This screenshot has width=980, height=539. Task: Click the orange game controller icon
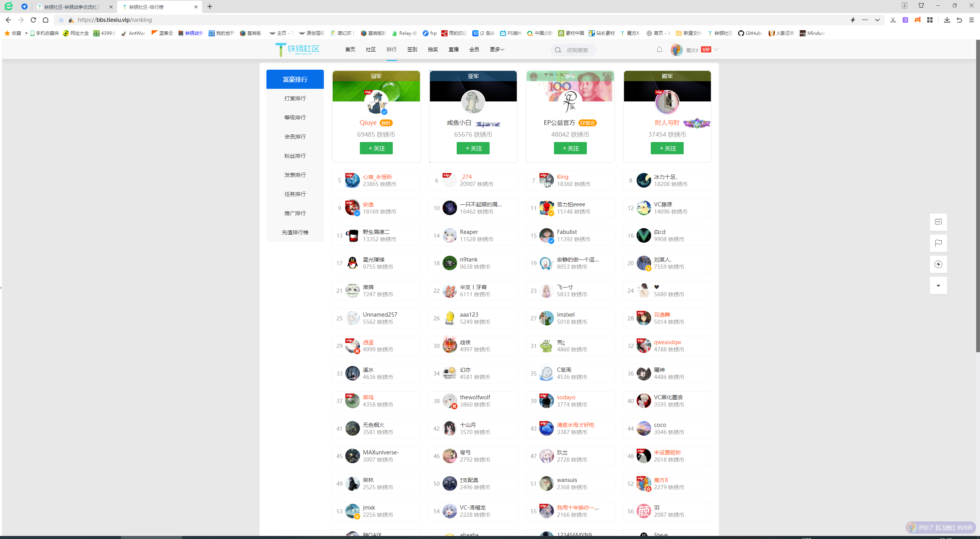pos(918,20)
